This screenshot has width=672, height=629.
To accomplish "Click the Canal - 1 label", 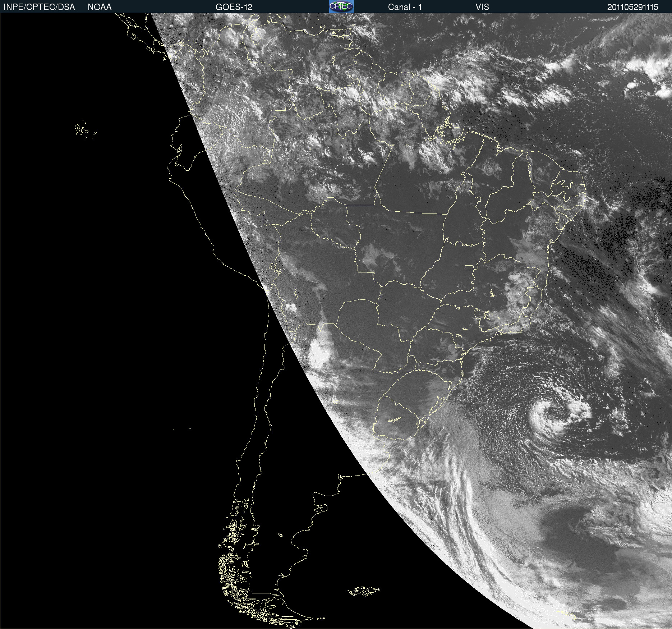I will (405, 7).
